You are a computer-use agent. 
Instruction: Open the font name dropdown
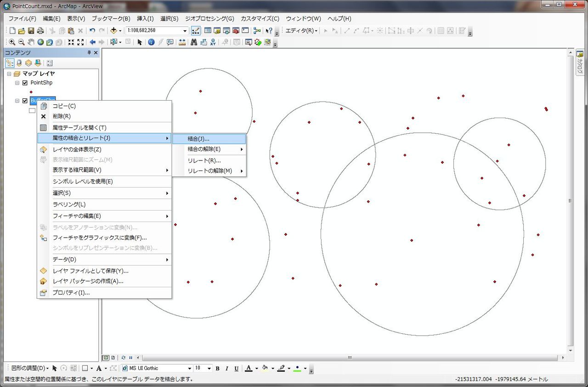click(x=189, y=368)
